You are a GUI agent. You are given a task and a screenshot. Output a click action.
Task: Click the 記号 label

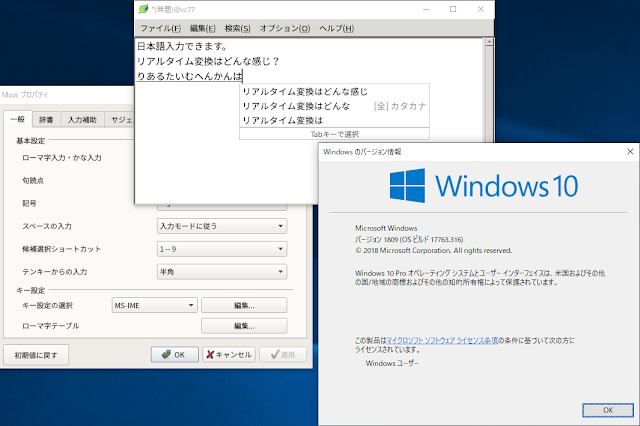(29, 203)
